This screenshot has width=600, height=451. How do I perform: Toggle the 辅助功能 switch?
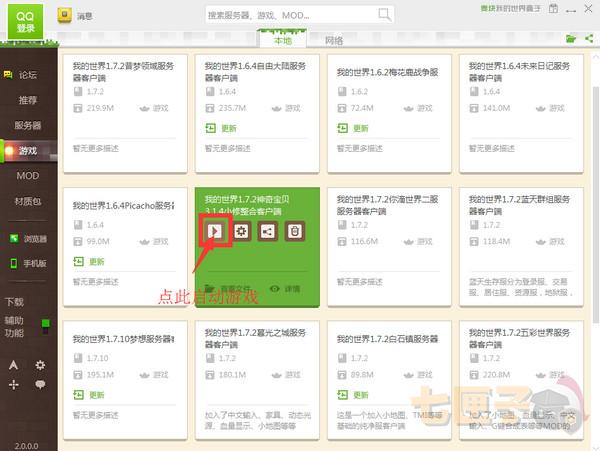[x=46, y=327]
